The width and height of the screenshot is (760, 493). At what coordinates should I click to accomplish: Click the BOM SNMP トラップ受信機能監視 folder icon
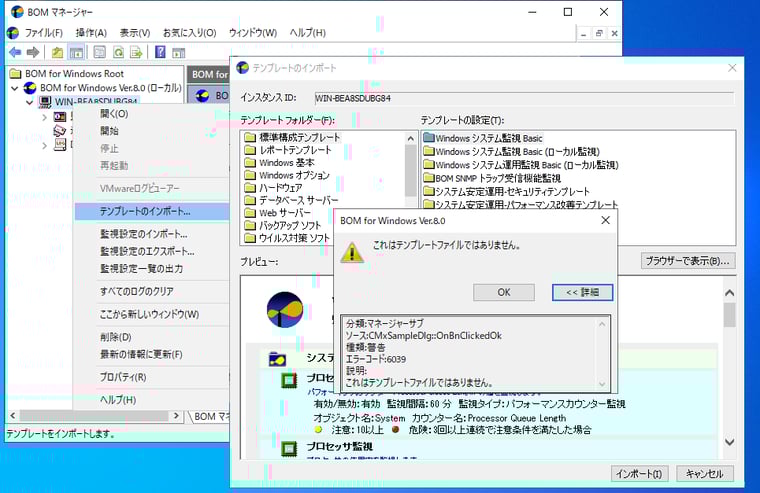pos(428,178)
